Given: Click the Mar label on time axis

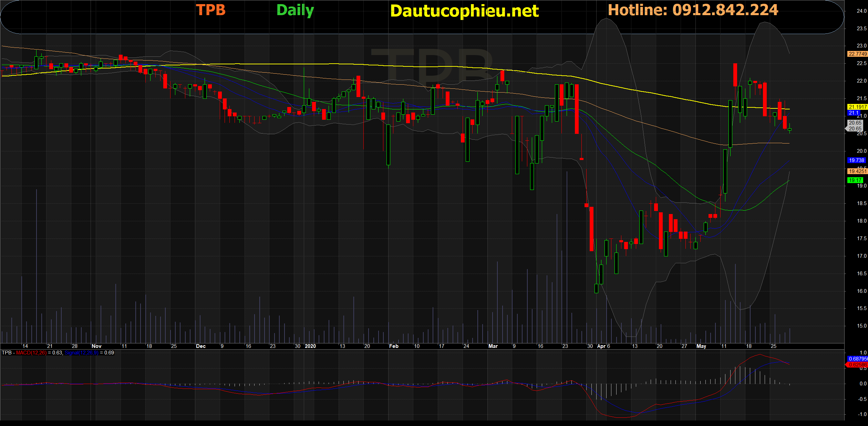Looking at the screenshot, I should point(493,346).
